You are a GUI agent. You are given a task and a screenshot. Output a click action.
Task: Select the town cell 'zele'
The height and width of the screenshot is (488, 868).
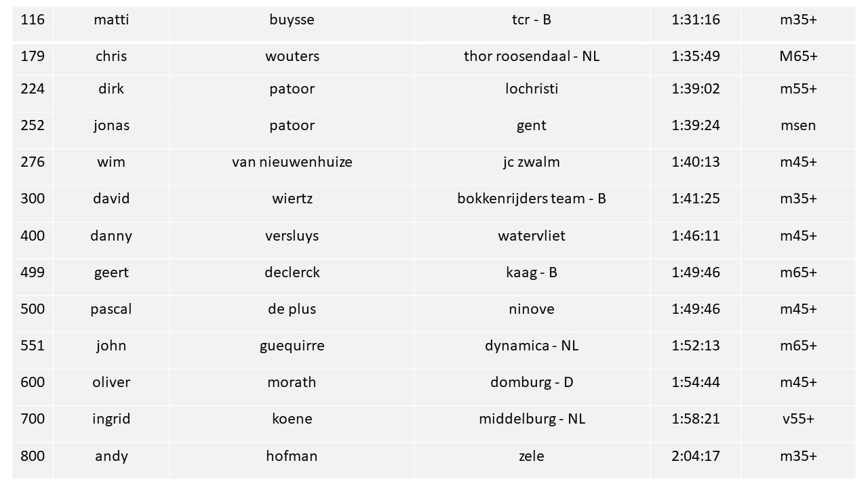point(532,456)
